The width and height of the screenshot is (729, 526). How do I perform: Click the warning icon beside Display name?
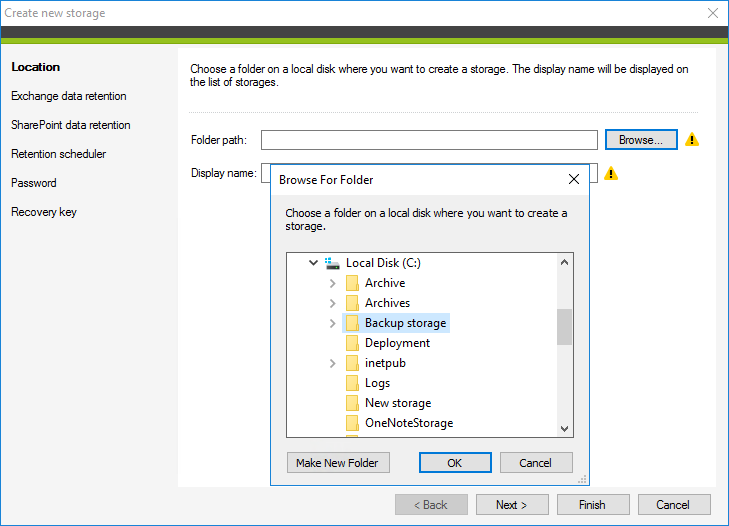611,173
